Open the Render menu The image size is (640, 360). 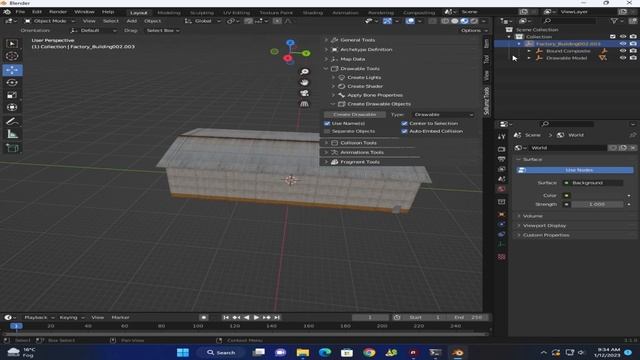click(x=58, y=12)
